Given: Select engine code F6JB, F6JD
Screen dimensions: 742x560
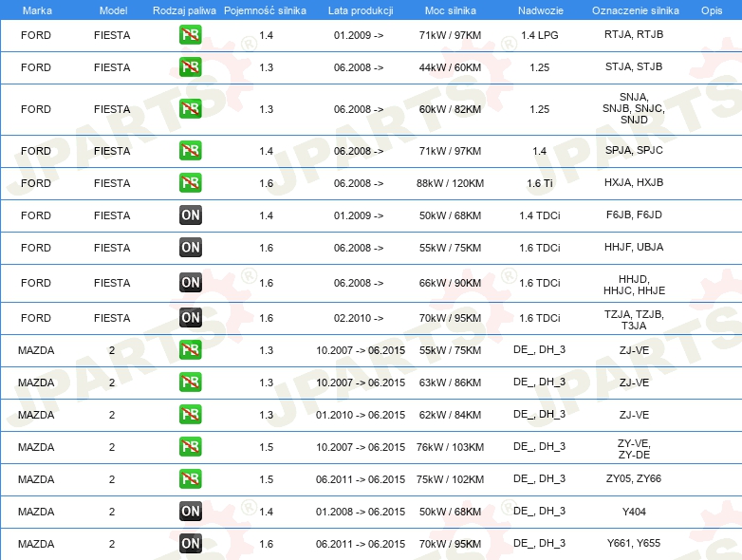Looking at the screenshot, I should click(634, 215).
